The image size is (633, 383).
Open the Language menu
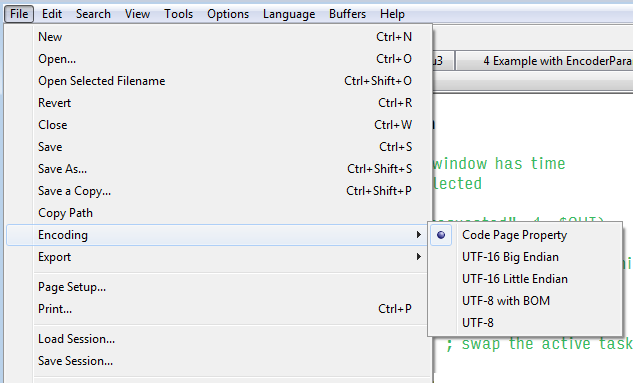click(289, 14)
